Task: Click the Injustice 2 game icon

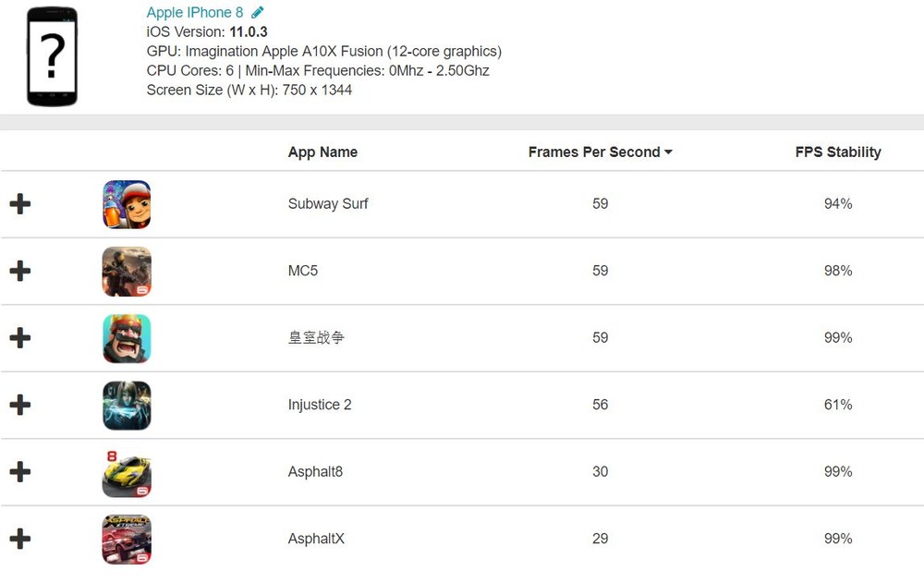Action: pos(127,406)
